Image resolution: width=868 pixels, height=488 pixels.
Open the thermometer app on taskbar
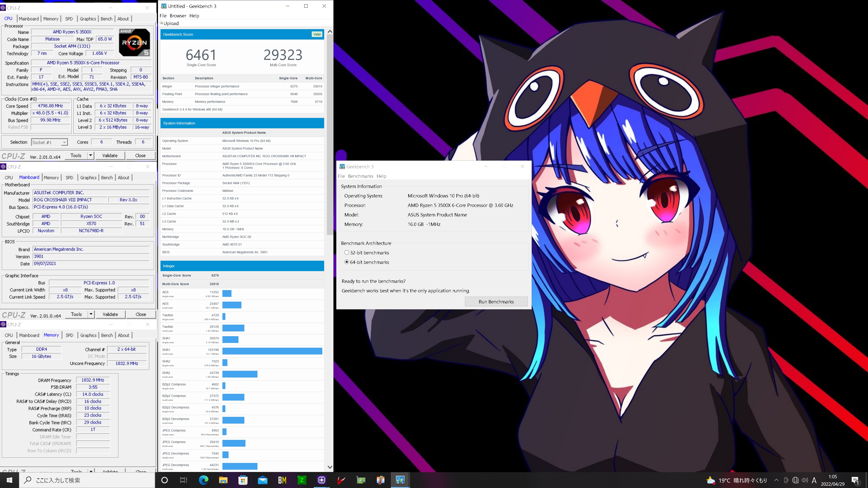pos(380,480)
